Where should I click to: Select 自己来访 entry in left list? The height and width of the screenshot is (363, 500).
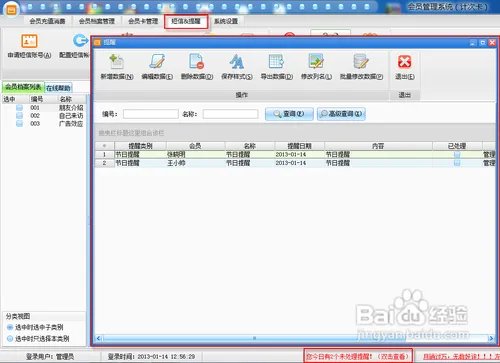point(71,115)
